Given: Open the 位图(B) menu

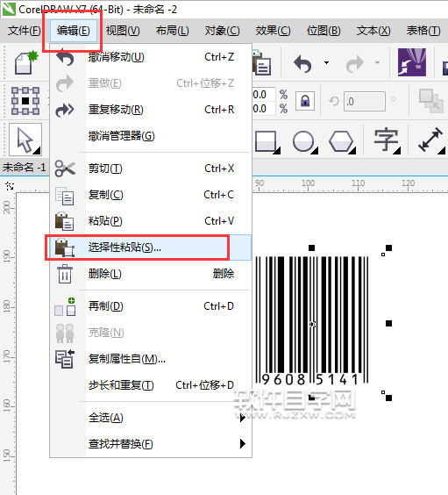Looking at the screenshot, I should 324,31.
